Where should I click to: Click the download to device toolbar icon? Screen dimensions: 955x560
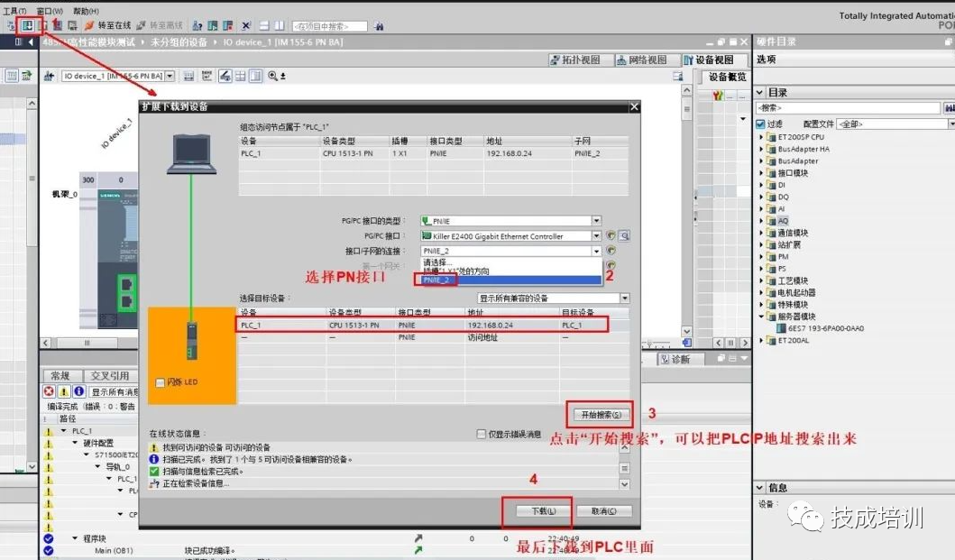point(27,25)
